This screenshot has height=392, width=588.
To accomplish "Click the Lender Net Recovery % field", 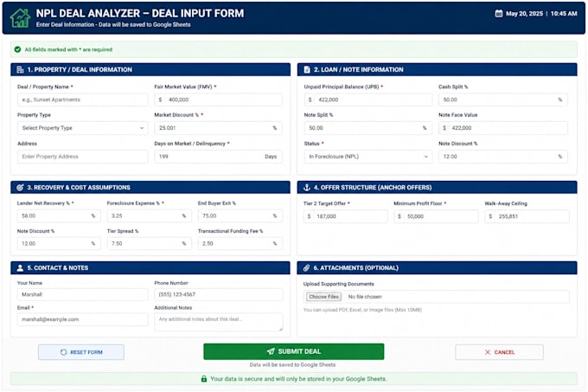I will coord(59,216).
